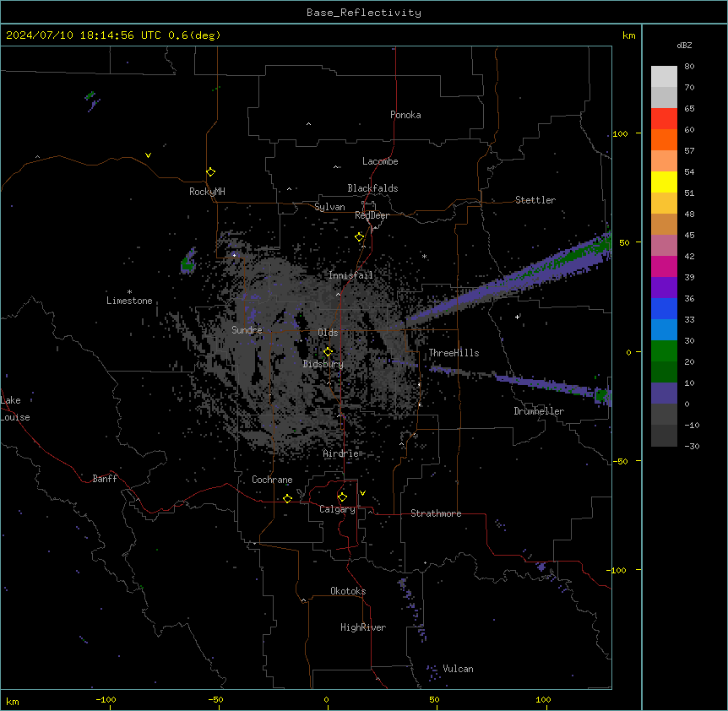This screenshot has height=711, width=728.
Task: Click the RedDeer city label
Action: [372, 215]
